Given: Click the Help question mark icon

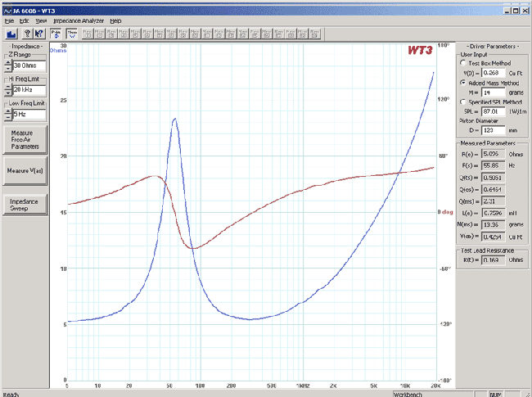Looking at the screenshot, I should pos(27,34).
